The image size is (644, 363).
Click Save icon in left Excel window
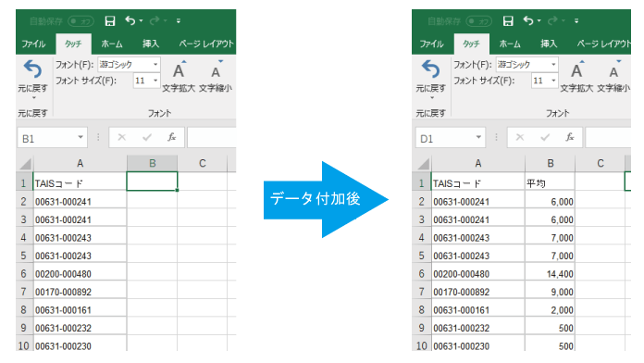[x=110, y=21]
